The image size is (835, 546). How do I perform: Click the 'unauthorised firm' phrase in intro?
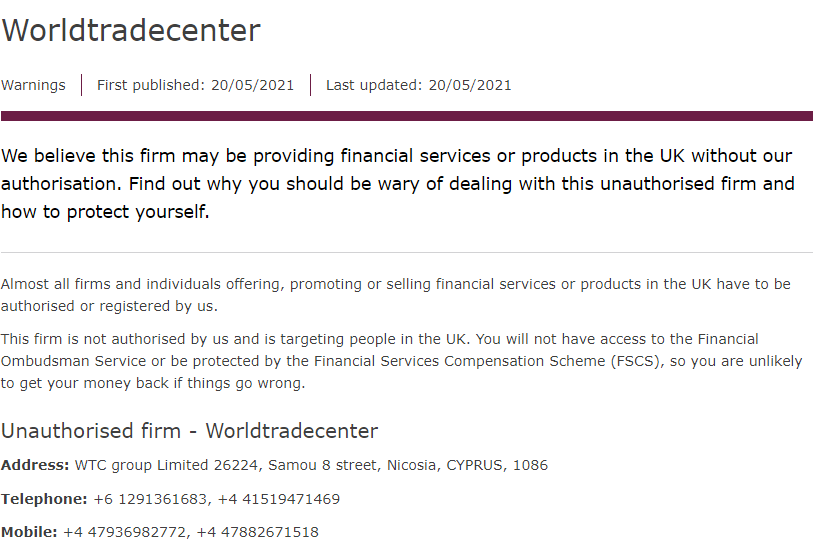coord(677,184)
